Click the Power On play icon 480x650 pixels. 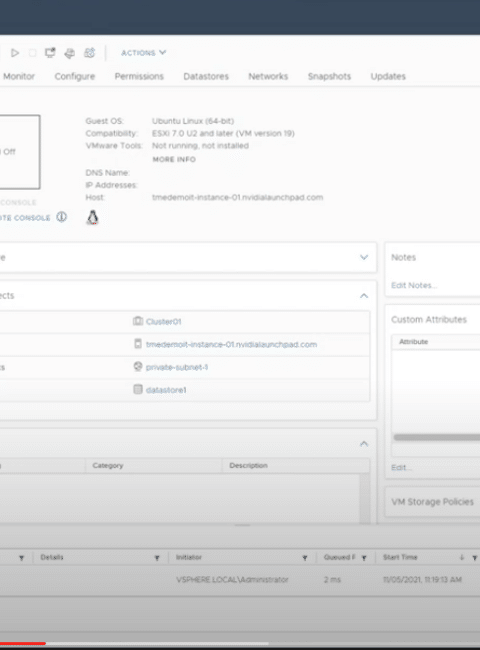[15, 53]
